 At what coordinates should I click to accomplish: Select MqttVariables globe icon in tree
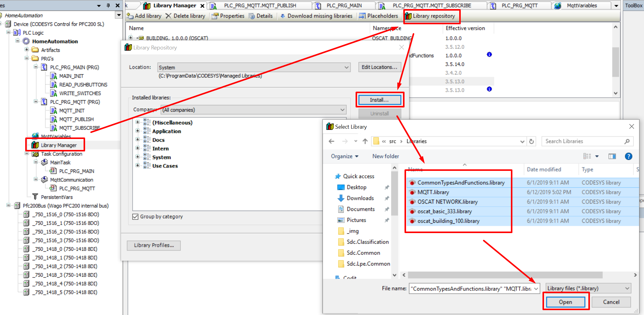pyautogui.click(x=36, y=136)
